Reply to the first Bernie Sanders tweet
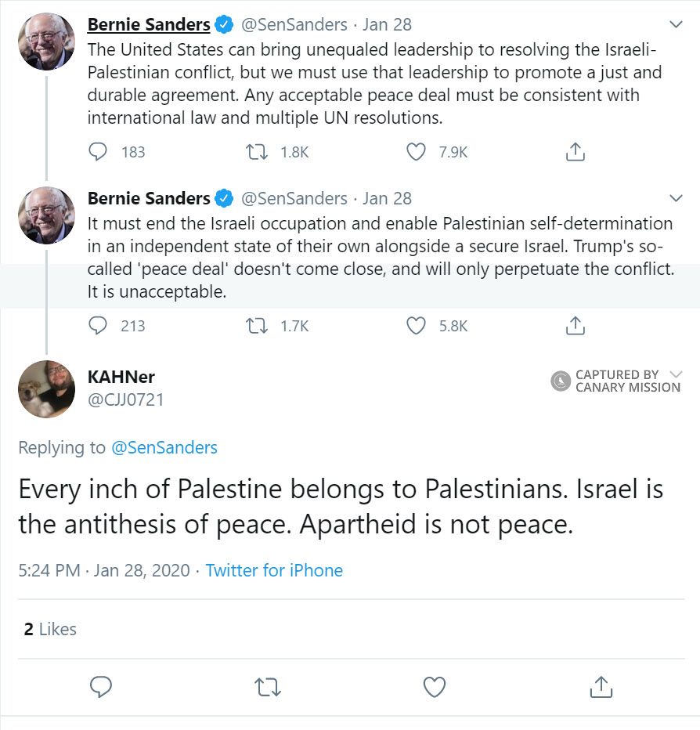The width and height of the screenshot is (700, 730). tap(98, 152)
